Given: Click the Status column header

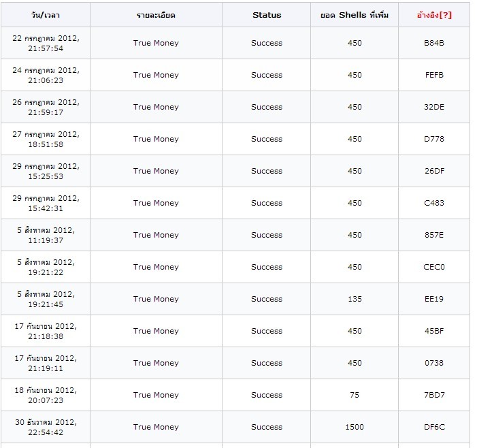Looking at the screenshot, I should (x=267, y=15).
